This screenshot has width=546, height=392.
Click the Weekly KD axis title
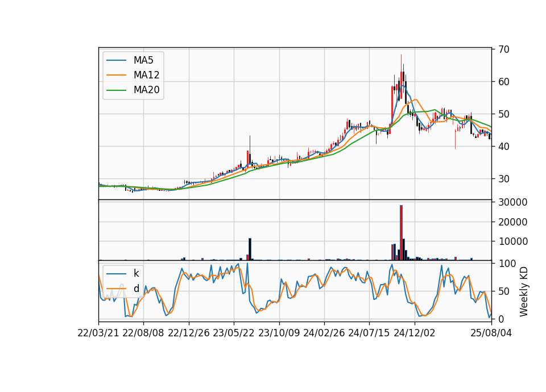click(524, 292)
